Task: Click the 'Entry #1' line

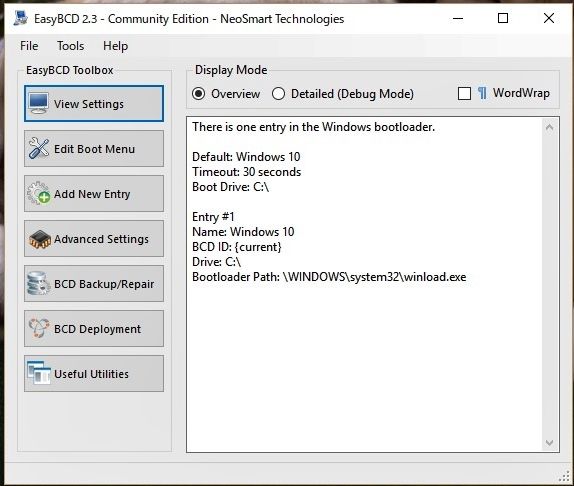Action: click(x=213, y=217)
